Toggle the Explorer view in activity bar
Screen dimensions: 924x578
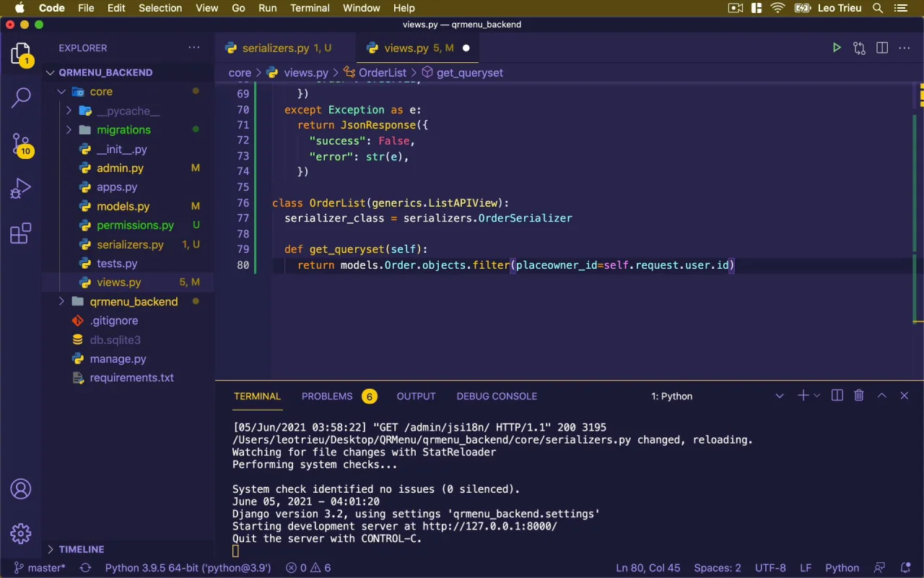21,53
